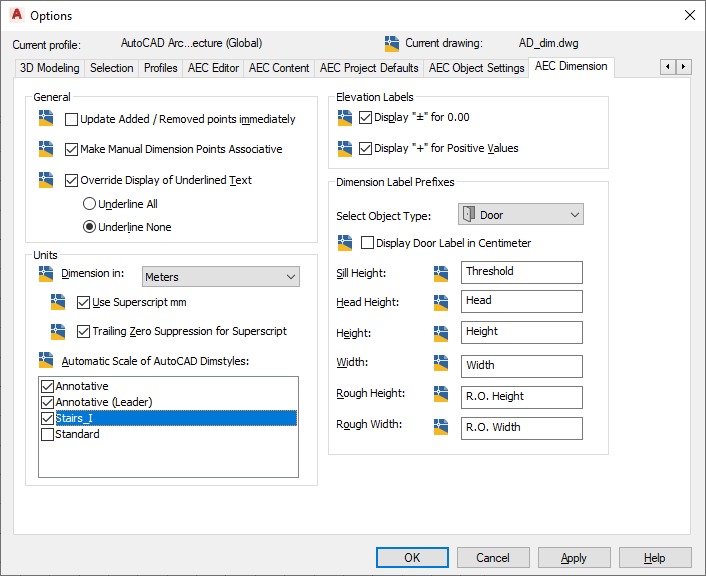Click the Apply button
Screen dimensions: 706x576
(574, 558)
